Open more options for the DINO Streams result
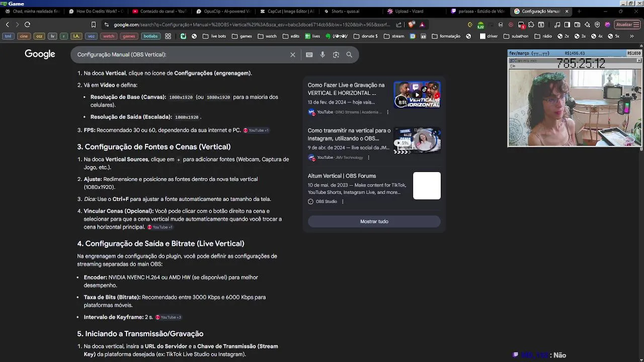Image resolution: width=644 pixels, height=362 pixels. coord(387,112)
